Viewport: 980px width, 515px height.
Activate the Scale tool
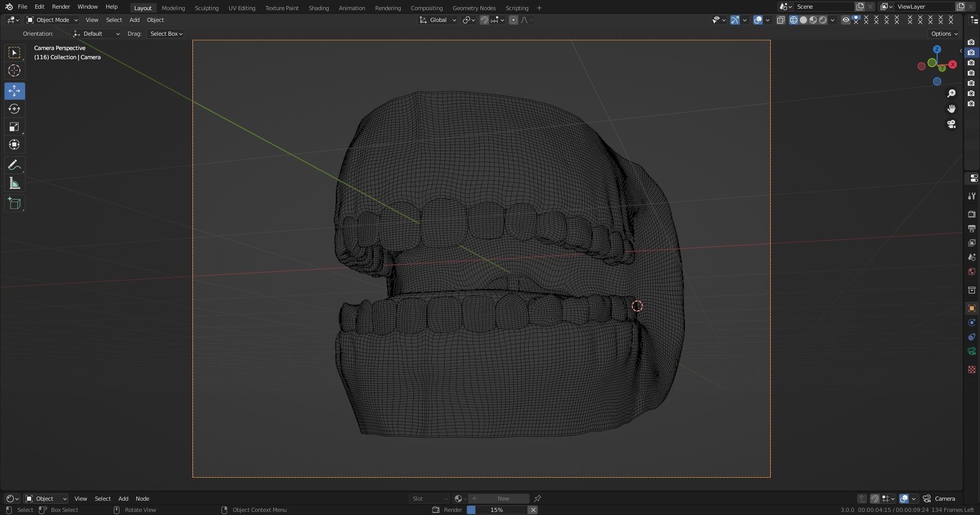(14, 127)
